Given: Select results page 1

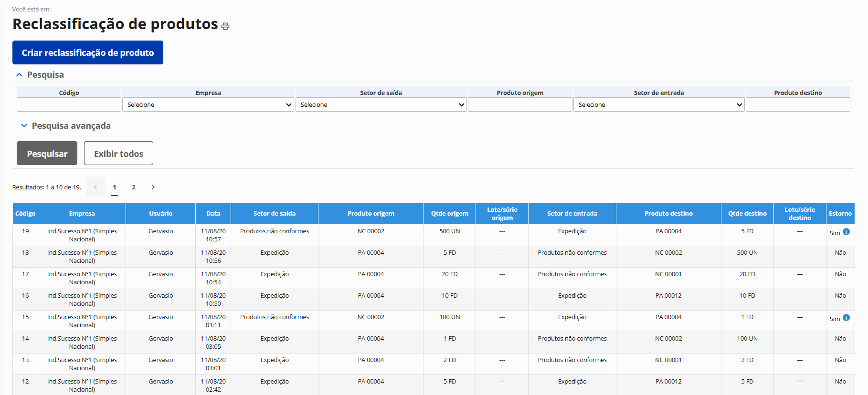Looking at the screenshot, I should click(x=115, y=187).
